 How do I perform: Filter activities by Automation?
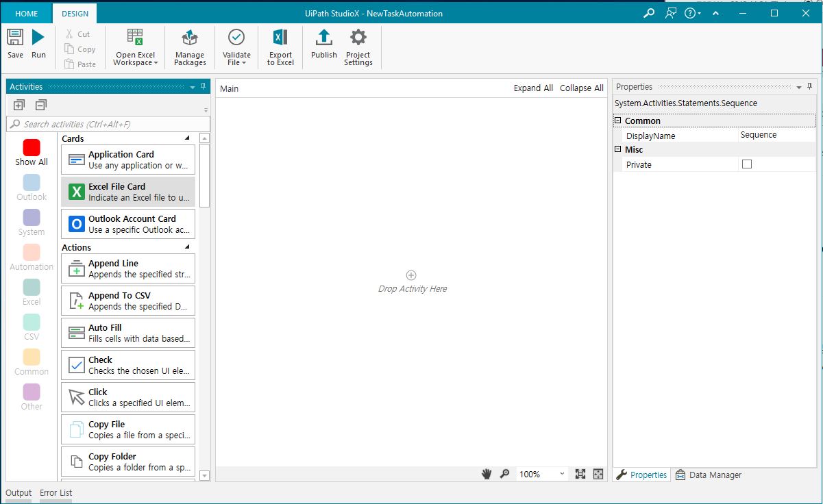tap(32, 257)
